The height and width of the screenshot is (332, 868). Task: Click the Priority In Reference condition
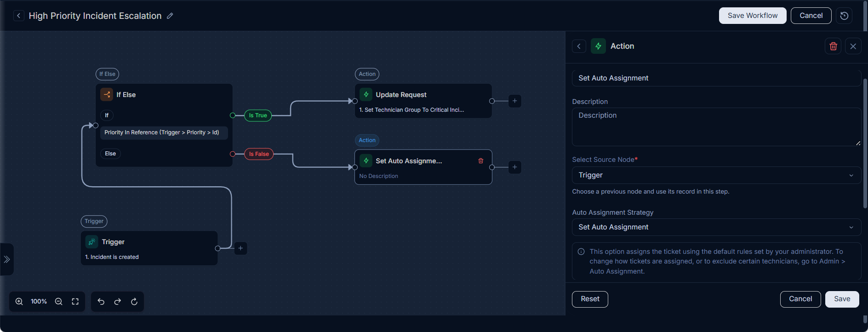tap(164, 132)
